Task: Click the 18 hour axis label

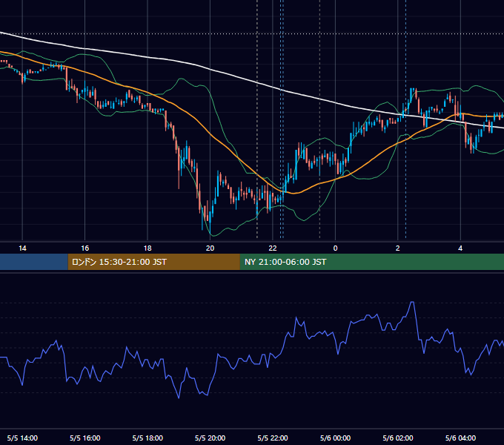Action: click(x=147, y=248)
